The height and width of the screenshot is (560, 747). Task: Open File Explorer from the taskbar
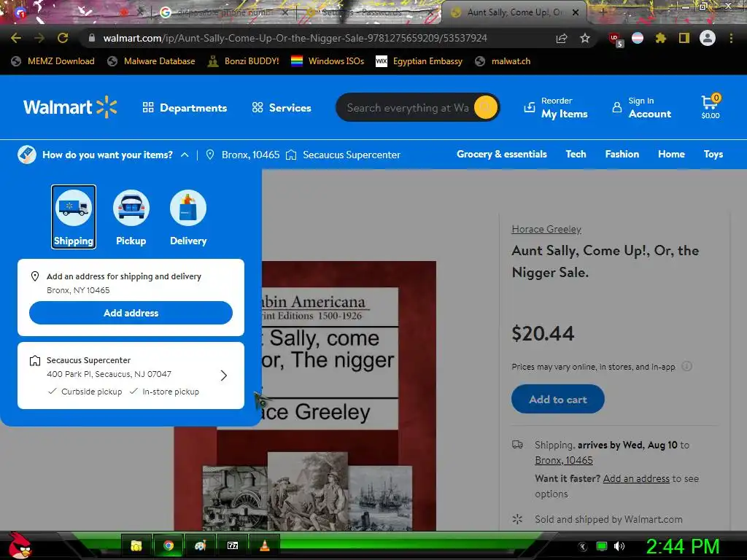136,545
